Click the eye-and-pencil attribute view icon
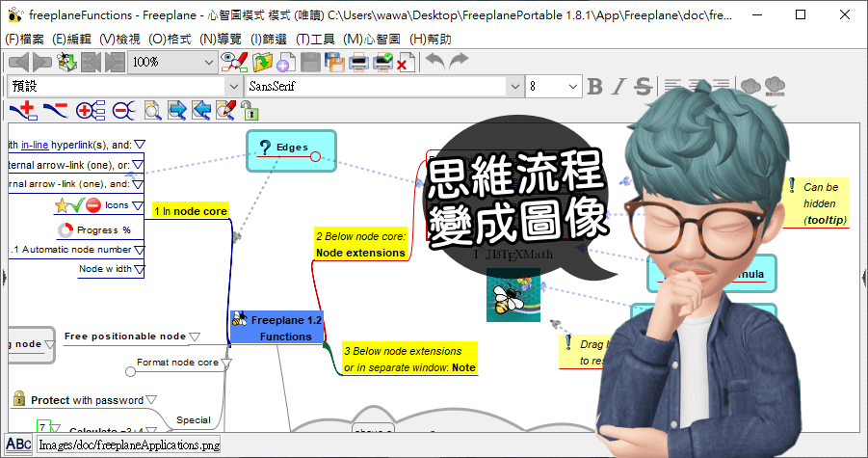 tap(233, 62)
